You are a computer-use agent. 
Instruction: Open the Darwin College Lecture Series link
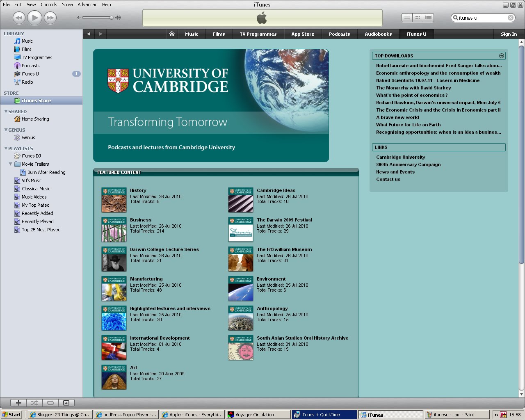click(164, 249)
